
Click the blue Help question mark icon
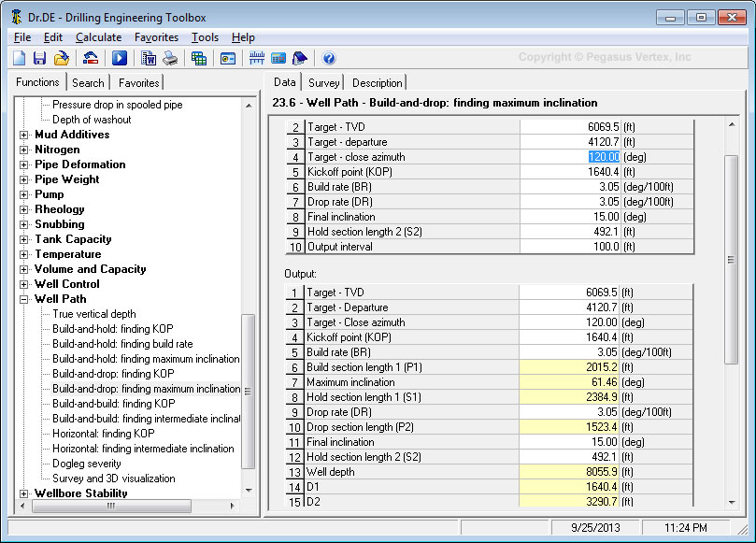click(x=329, y=58)
